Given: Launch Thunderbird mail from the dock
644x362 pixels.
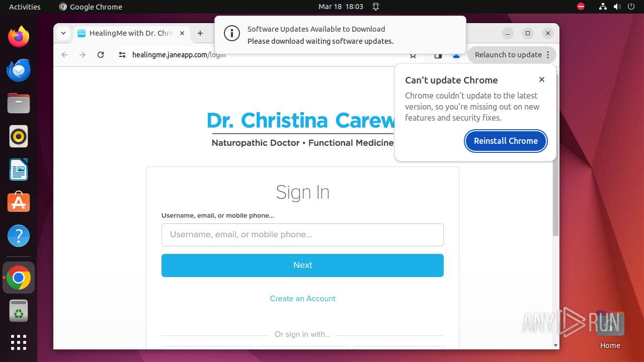Looking at the screenshot, I should click(19, 70).
